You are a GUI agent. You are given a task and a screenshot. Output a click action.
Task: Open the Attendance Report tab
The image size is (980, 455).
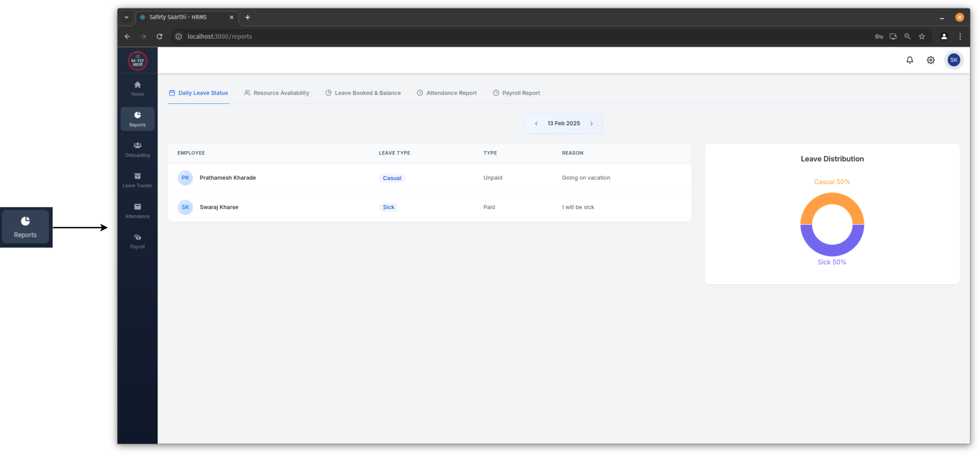tap(447, 93)
